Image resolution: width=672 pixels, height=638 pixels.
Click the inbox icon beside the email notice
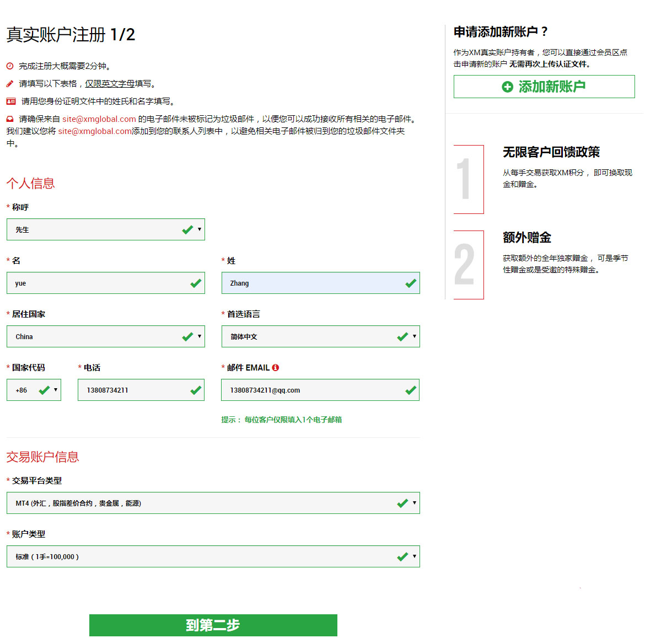(x=10, y=119)
